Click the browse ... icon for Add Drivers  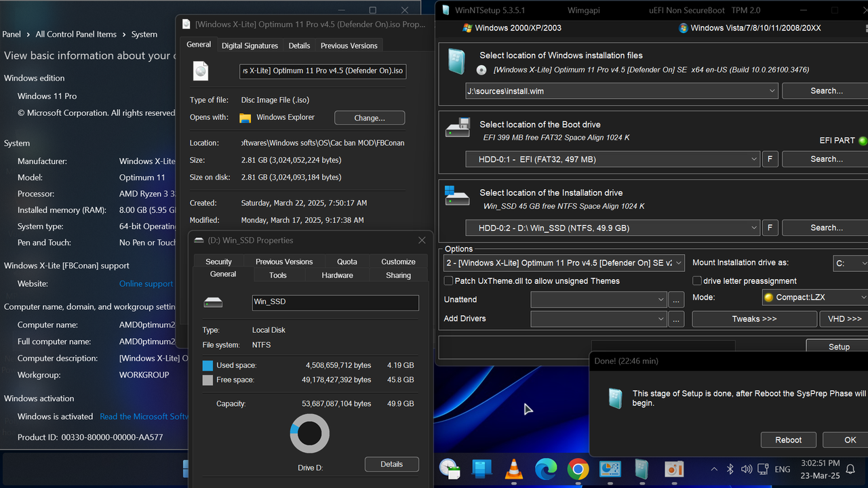(x=675, y=319)
